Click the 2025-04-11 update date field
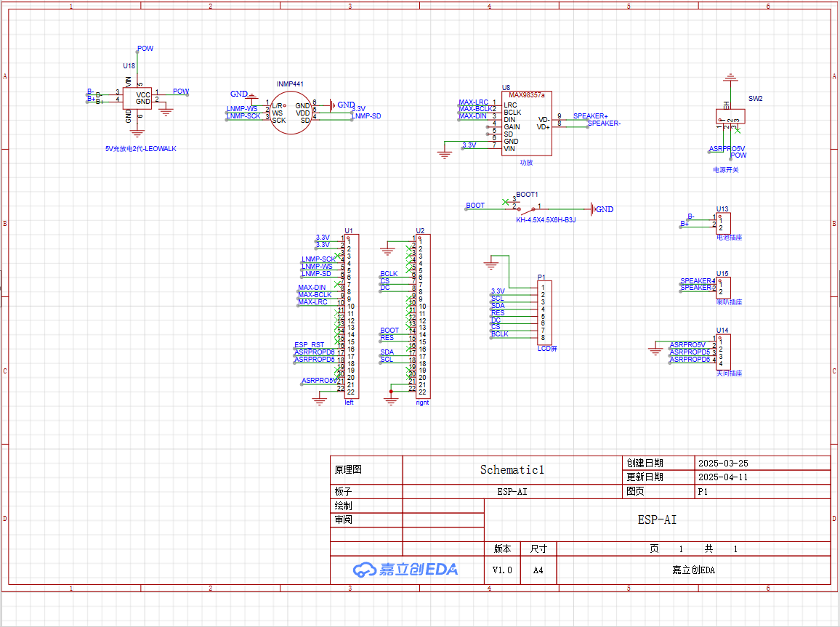Viewport: 840px width, 627px height. [x=722, y=477]
